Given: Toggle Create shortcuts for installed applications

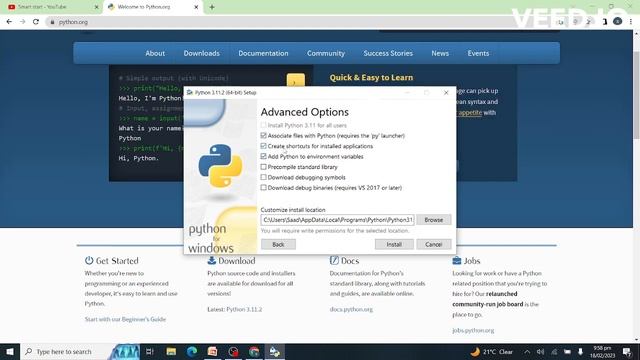Looking at the screenshot, I should pos(263,146).
